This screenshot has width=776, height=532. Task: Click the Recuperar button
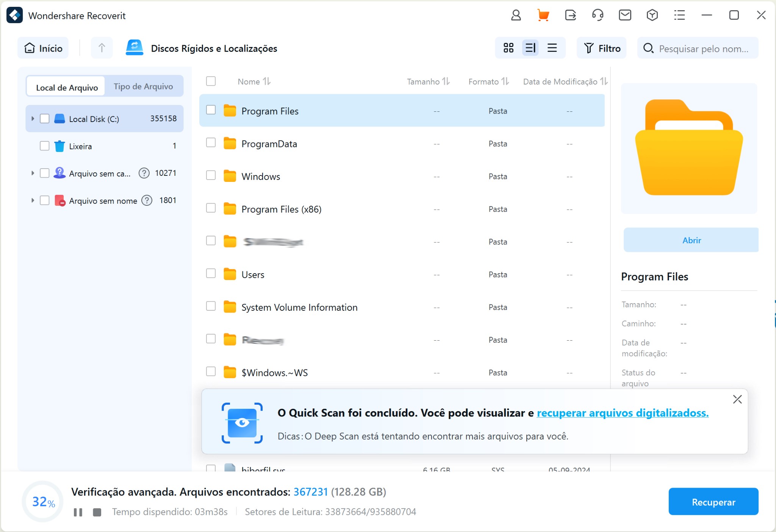click(713, 502)
